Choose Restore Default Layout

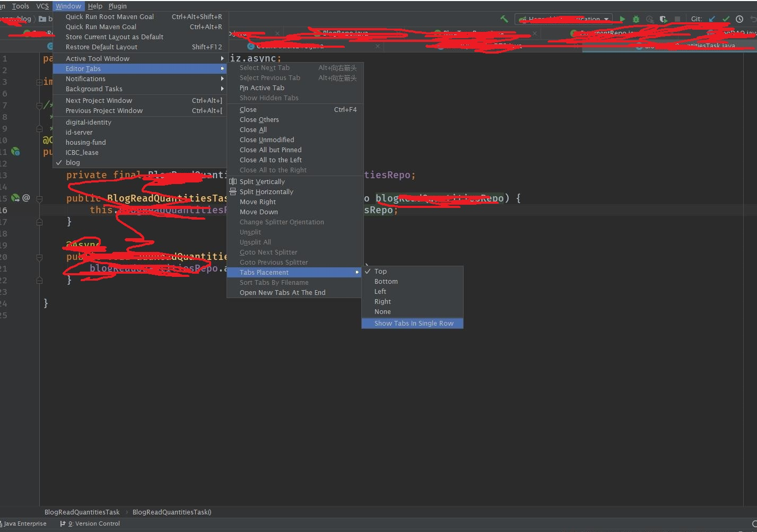(140, 47)
